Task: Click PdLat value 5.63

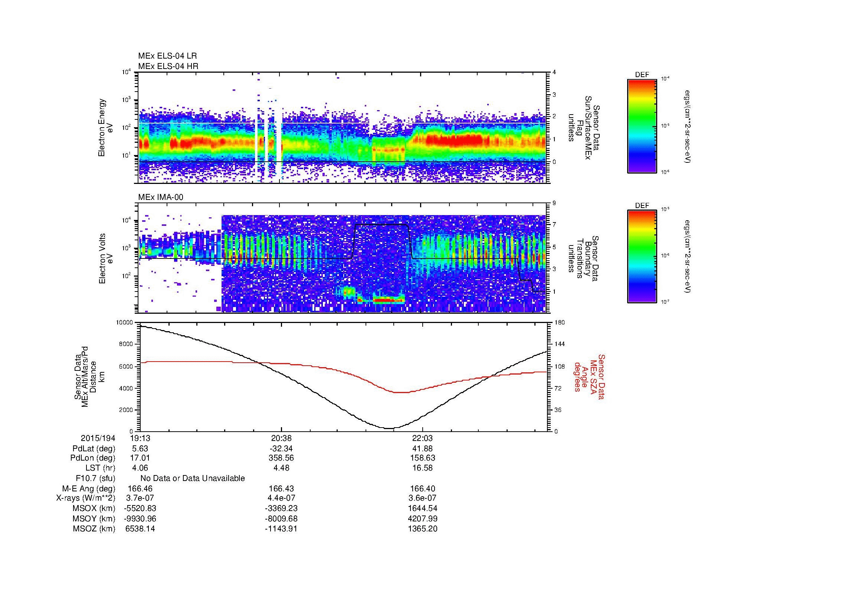Action: [x=140, y=449]
